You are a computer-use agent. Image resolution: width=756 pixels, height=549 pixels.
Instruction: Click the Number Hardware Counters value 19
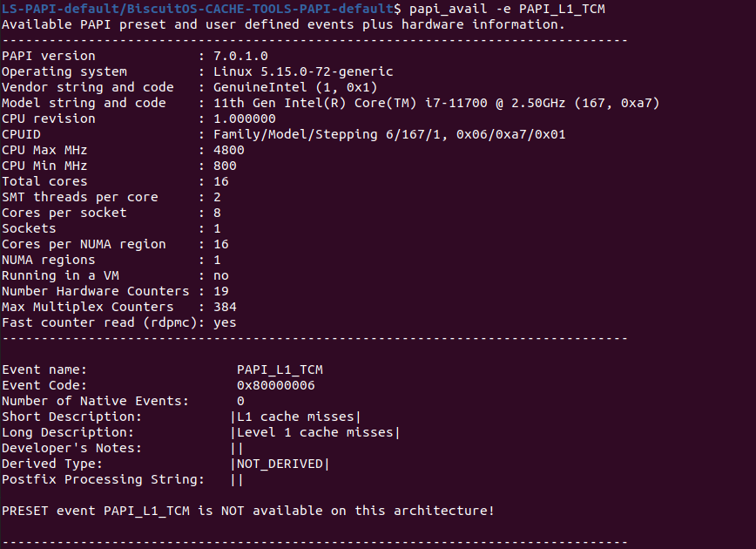pyautogui.click(x=221, y=291)
